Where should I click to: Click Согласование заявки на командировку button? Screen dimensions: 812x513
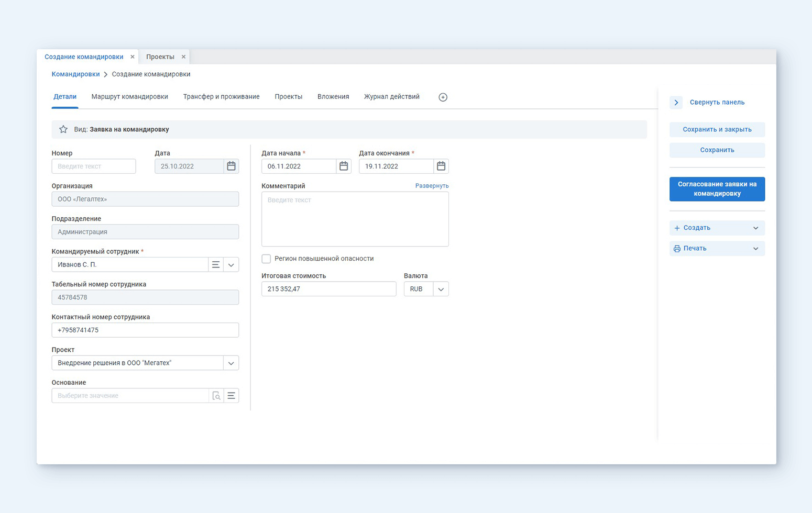pyautogui.click(x=717, y=189)
